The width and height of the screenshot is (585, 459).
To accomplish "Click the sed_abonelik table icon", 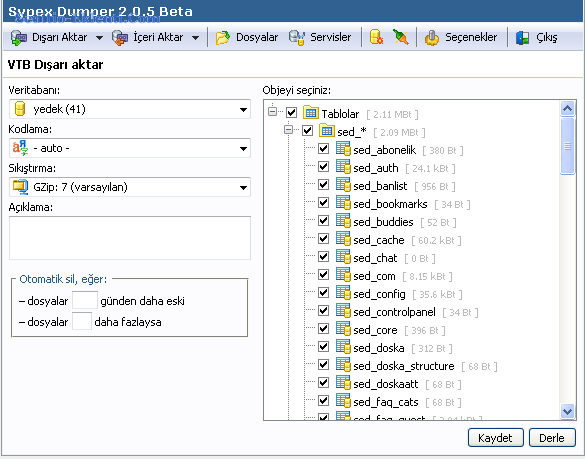I will click(343, 149).
